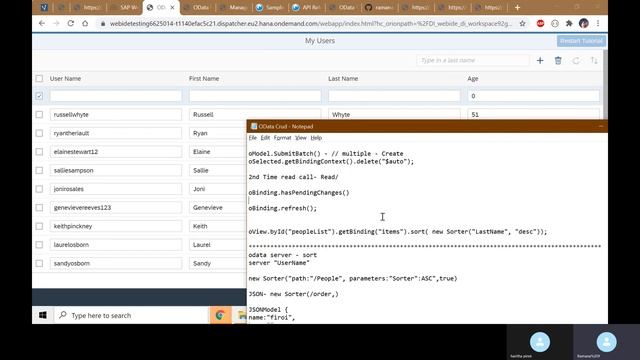
Task: Click the Whyte last name field
Action: point(394,115)
